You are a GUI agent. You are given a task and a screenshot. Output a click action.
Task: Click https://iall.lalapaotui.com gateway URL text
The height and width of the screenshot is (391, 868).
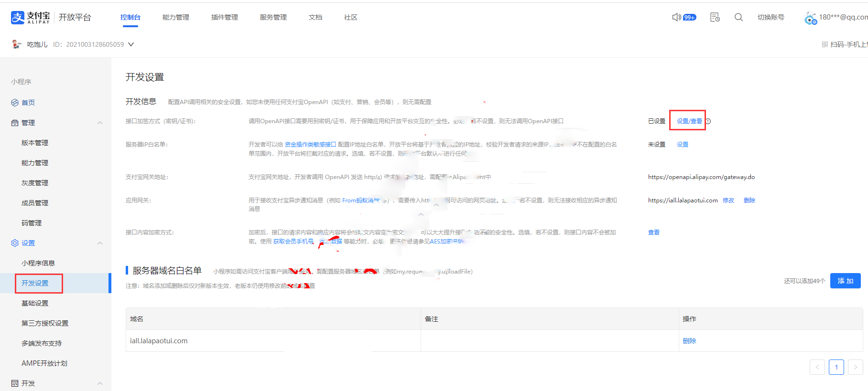tap(683, 201)
